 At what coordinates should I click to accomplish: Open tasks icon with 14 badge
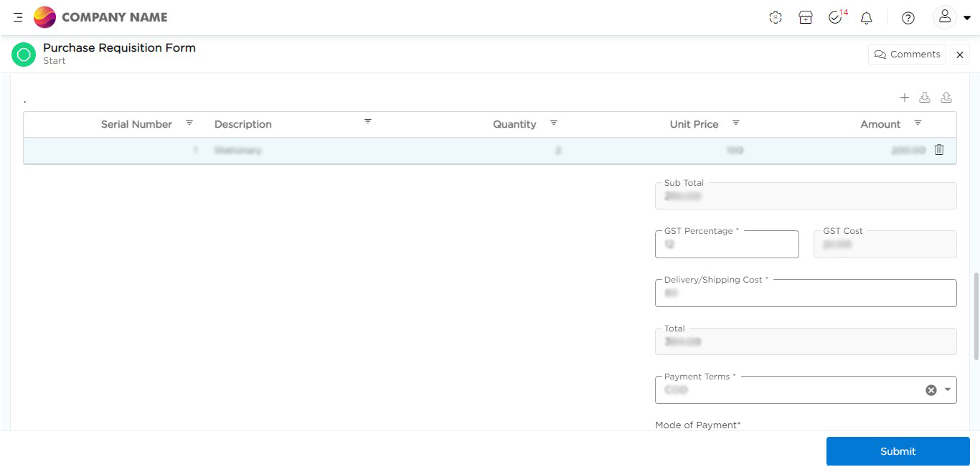[837, 17]
